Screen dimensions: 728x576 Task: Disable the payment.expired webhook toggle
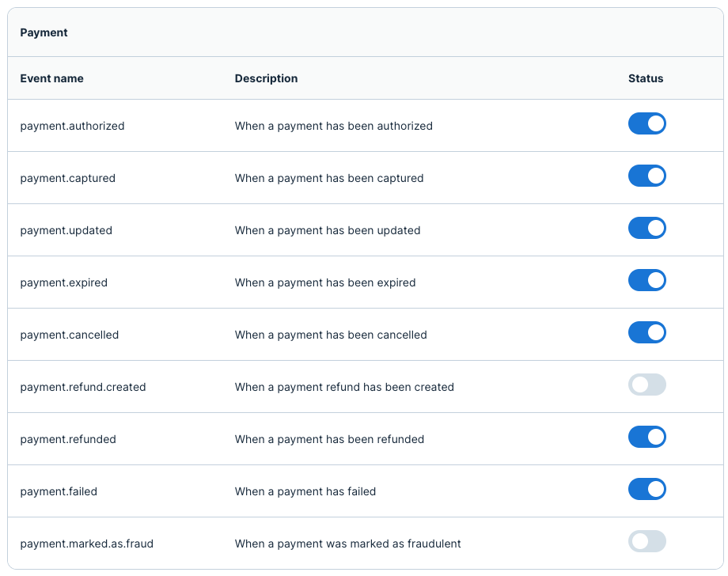pyautogui.click(x=646, y=281)
